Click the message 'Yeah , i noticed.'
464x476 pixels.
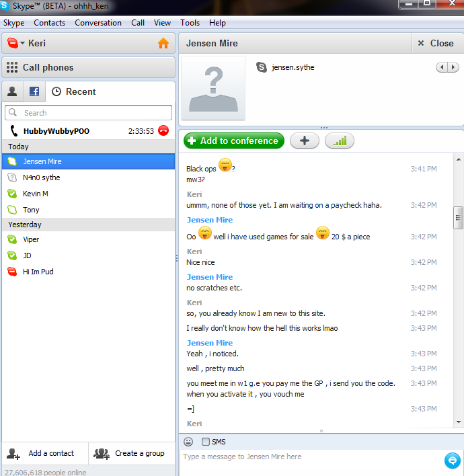pyautogui.click(x=212, y=354)
